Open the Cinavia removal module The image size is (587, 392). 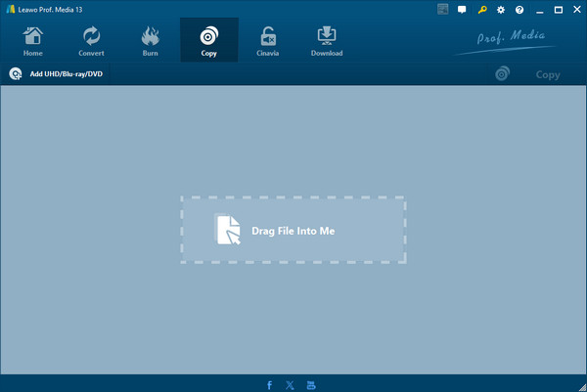(x=267, y=41)
